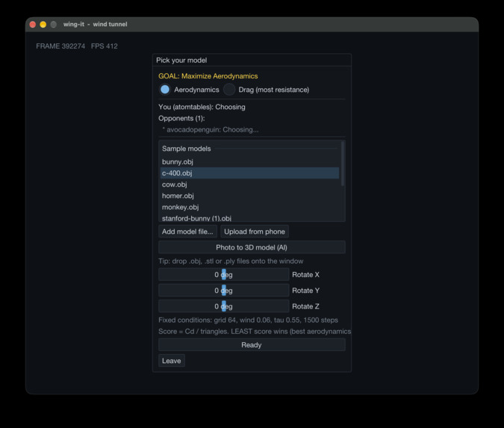
Task: Close the wing-it window with red button
Action: click(x=32, y=25)
